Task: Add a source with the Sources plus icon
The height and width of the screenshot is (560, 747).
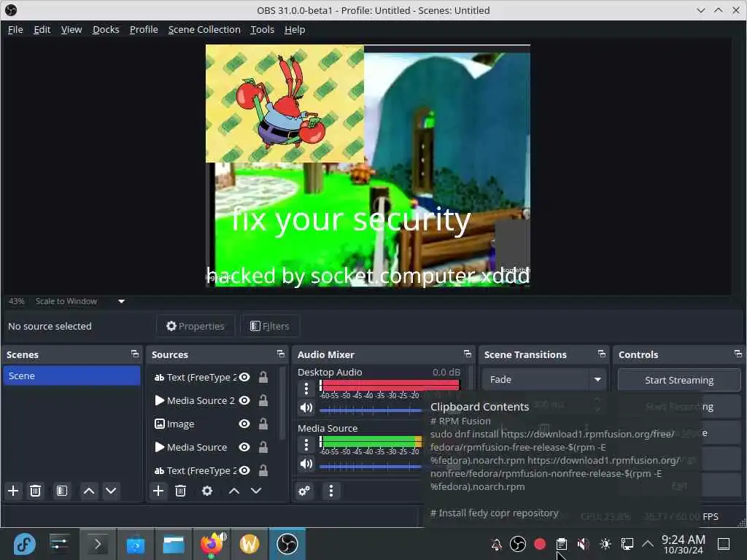Action: coord(158,491)
